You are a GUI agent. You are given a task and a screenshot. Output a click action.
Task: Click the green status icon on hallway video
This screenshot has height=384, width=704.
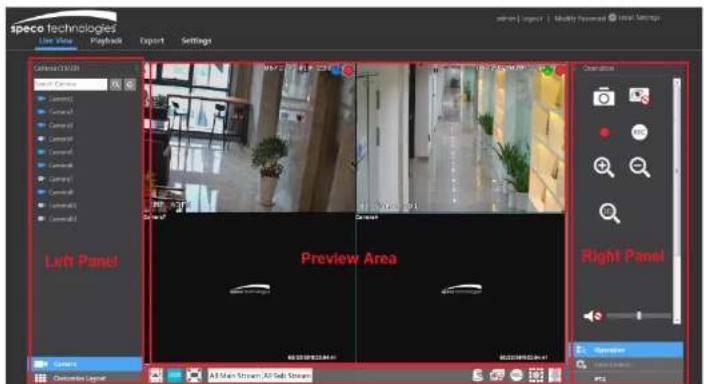tap(547, 70)
